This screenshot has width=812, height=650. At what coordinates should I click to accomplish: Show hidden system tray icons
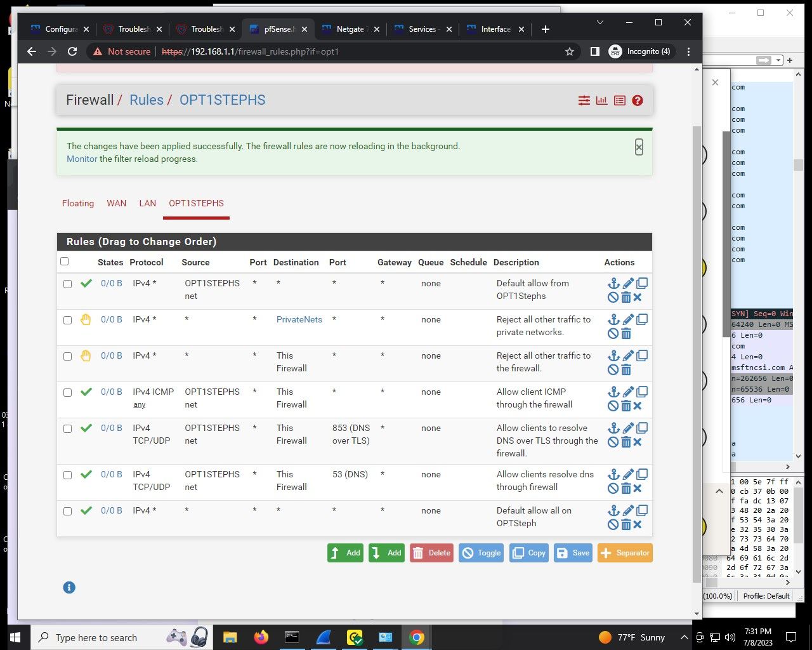684,637
